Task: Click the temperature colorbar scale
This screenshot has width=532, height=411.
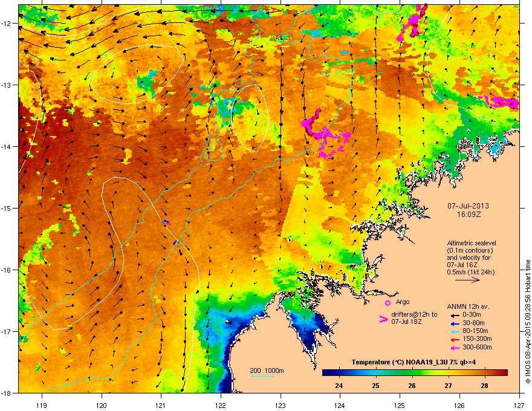Action: pyautogui.click(x=415, y=373)
